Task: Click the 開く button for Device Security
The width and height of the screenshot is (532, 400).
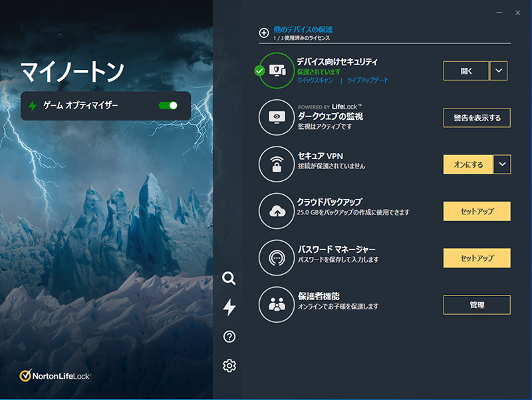Action: pos(466,71)
